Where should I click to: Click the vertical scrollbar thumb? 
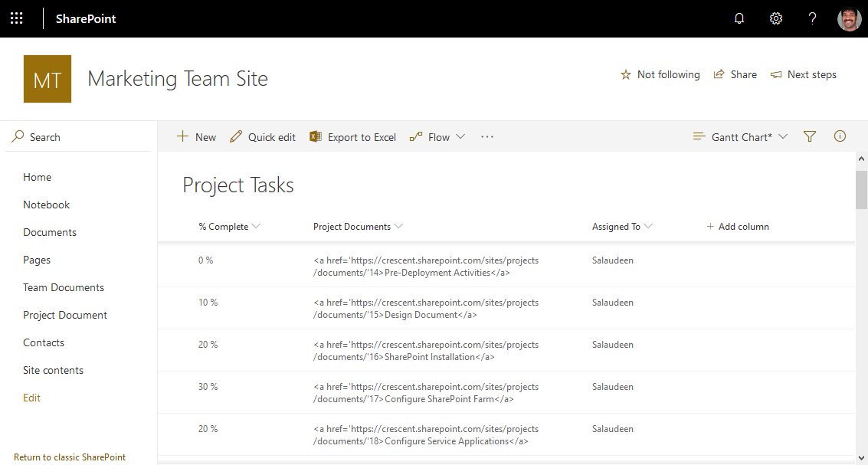tap(861, 189)
